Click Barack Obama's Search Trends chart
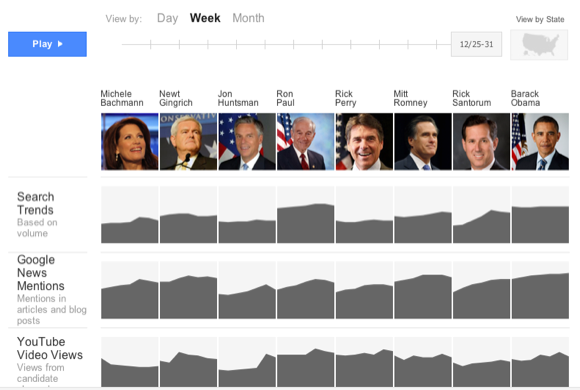This screenshot has height=390, width=580. [x=540, y=215]
